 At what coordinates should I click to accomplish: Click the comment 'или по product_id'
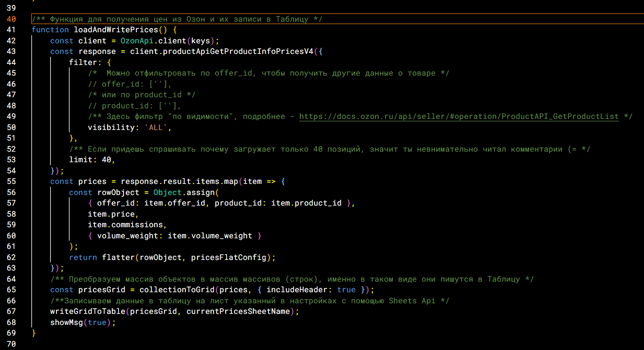[142, 95]
